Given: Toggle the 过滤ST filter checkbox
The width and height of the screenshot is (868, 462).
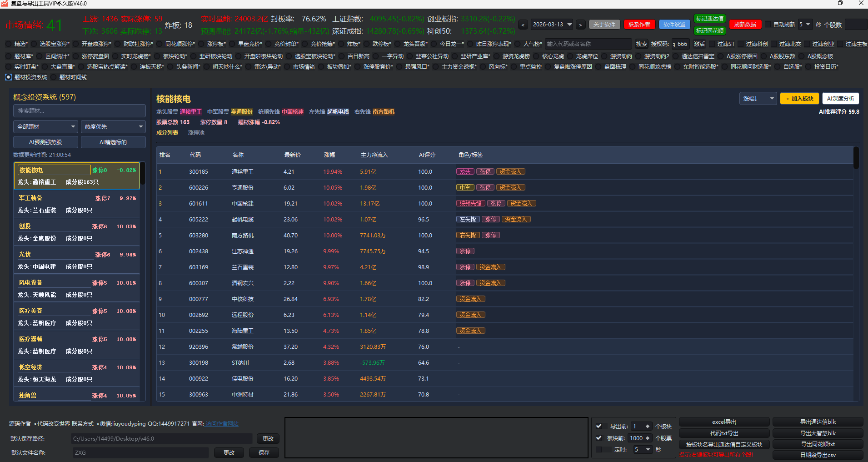Looking at the screenshot, I should point(712,44).
